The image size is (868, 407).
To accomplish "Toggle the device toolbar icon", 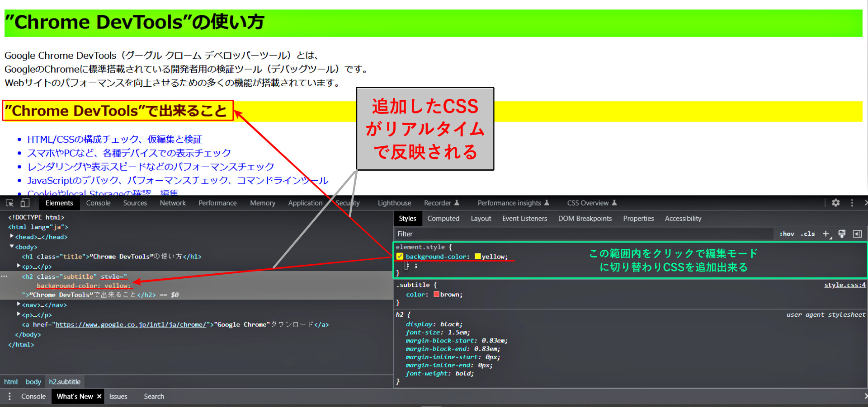I will click(25, 203).
